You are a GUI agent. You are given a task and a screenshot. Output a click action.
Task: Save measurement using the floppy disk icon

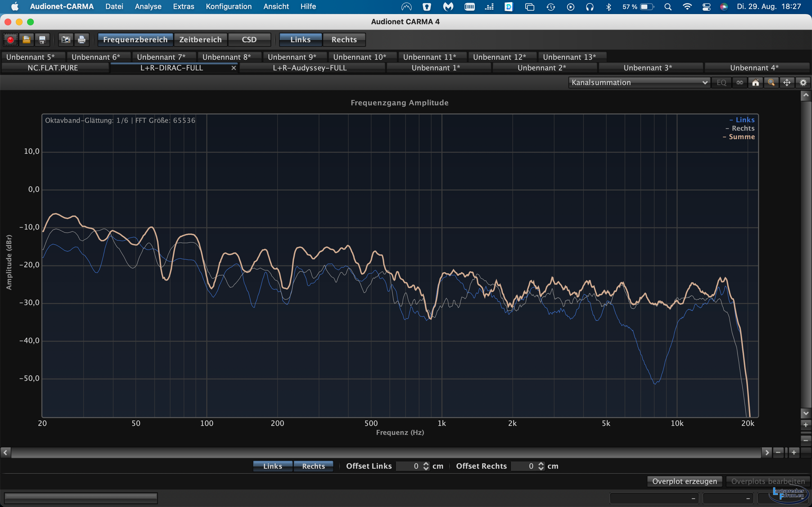pyautogui.click(x=42, y=39)
